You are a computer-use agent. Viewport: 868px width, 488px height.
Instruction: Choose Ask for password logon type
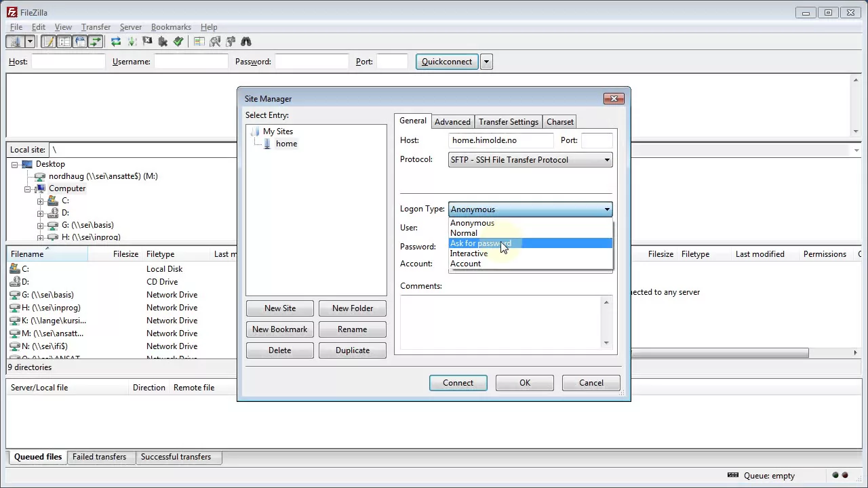[x=530, y=243]
